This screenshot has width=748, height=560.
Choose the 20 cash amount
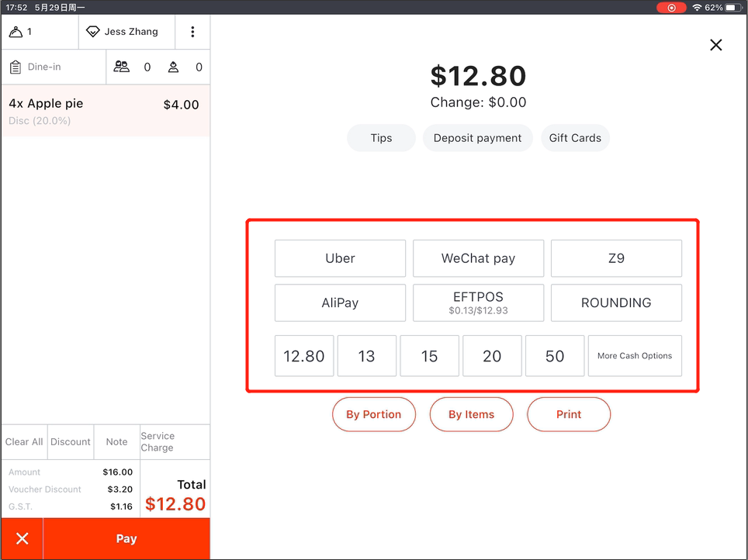(492, 356)
